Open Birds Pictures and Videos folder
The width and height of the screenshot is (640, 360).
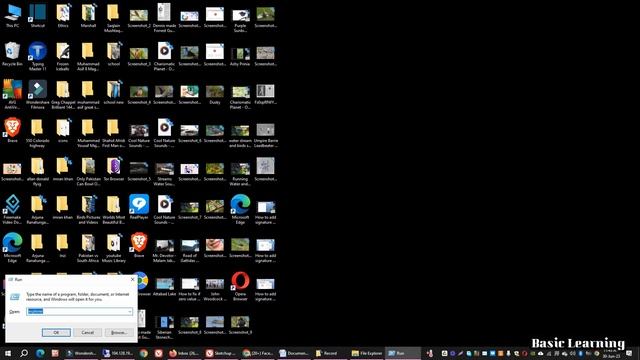coord(88,210)
